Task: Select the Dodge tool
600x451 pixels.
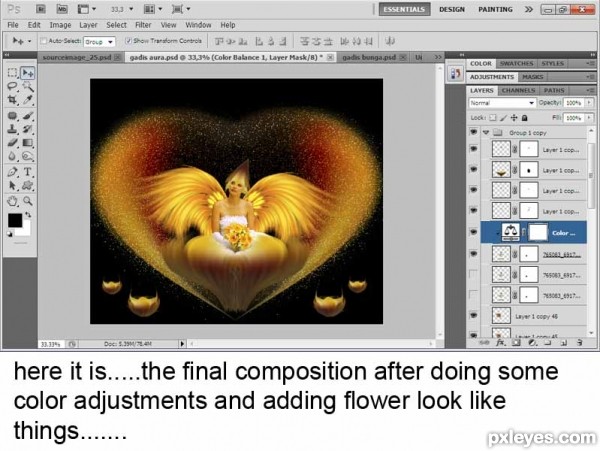Action: pyautogui.click(x=28, y=156)
